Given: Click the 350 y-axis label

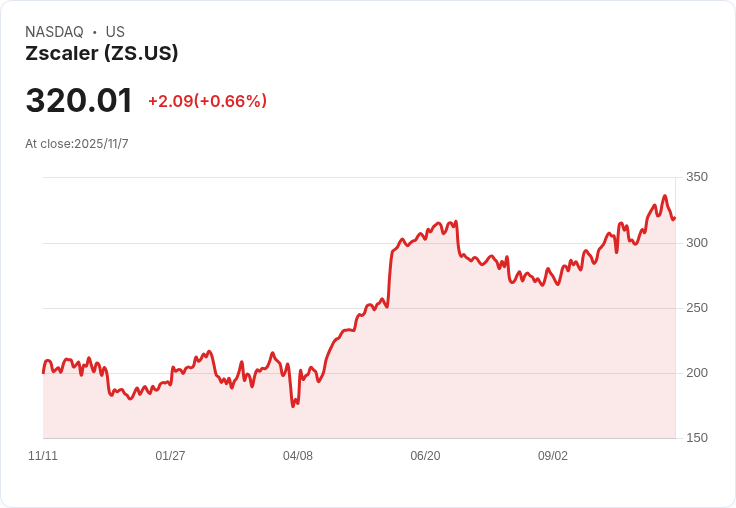Looking at the screenshot, I should (x=696, y=177).
